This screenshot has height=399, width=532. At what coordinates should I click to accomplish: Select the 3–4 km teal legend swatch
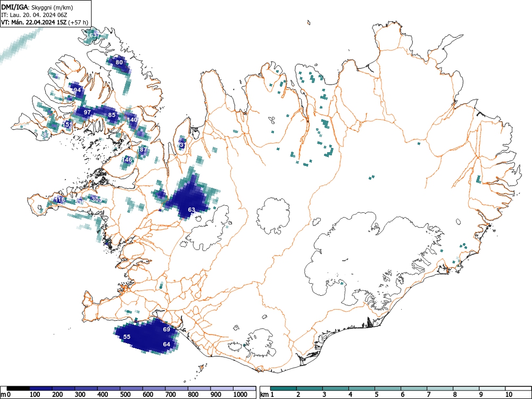pyautogui.click(x=336, y=388)
